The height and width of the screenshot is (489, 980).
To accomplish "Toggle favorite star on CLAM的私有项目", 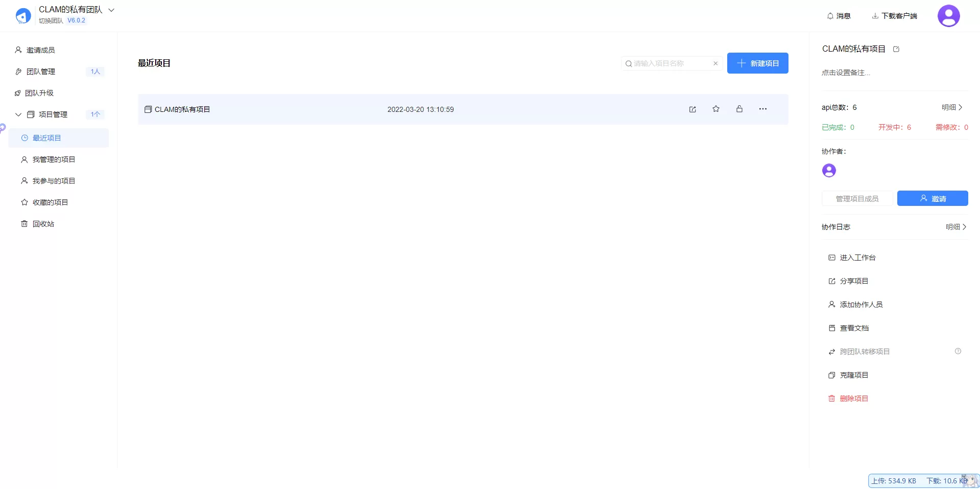I will coord(716,109).
